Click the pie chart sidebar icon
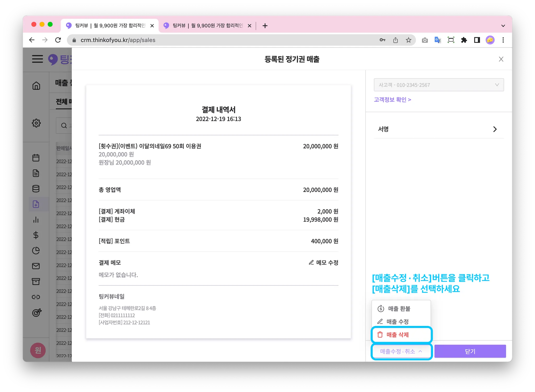The width and height of the screenshot is (535, 392). point(36,251)
